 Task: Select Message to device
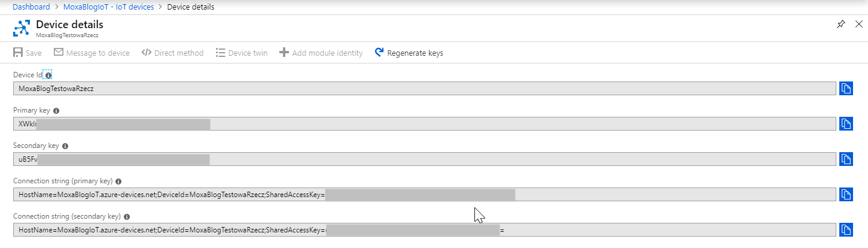92,53
